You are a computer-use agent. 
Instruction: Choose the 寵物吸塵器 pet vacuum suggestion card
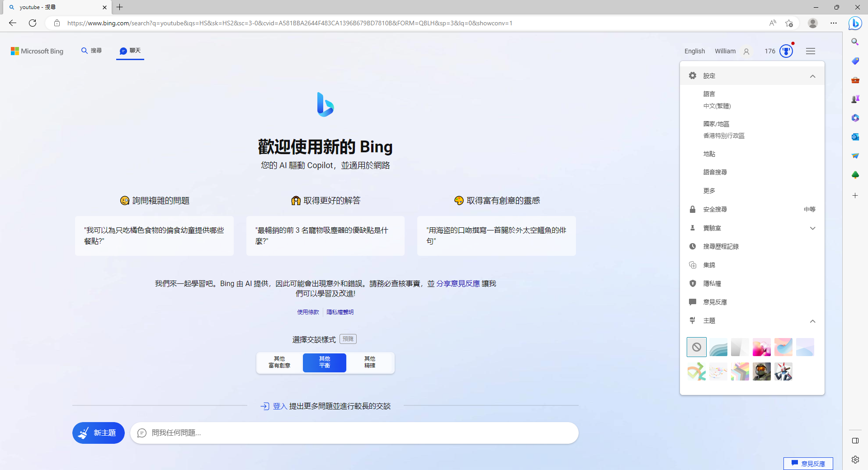click(325, 236)
